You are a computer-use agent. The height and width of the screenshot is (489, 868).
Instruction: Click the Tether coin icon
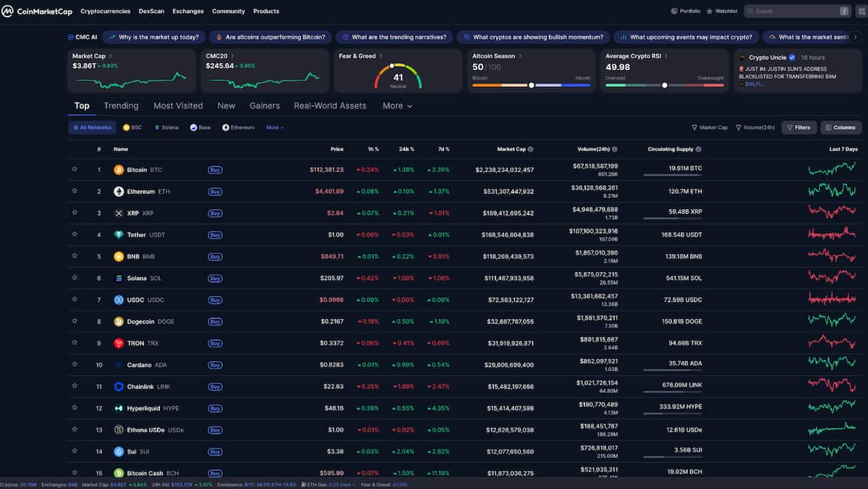[x=119, y=235]
